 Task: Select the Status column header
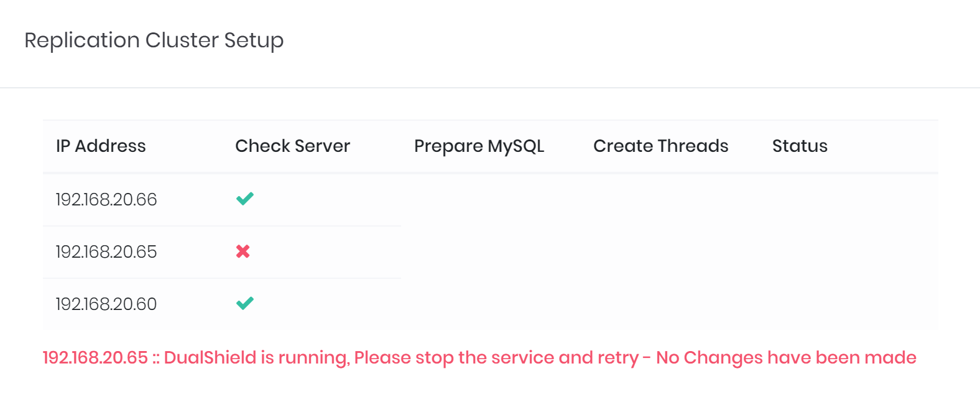click(800, 146)
